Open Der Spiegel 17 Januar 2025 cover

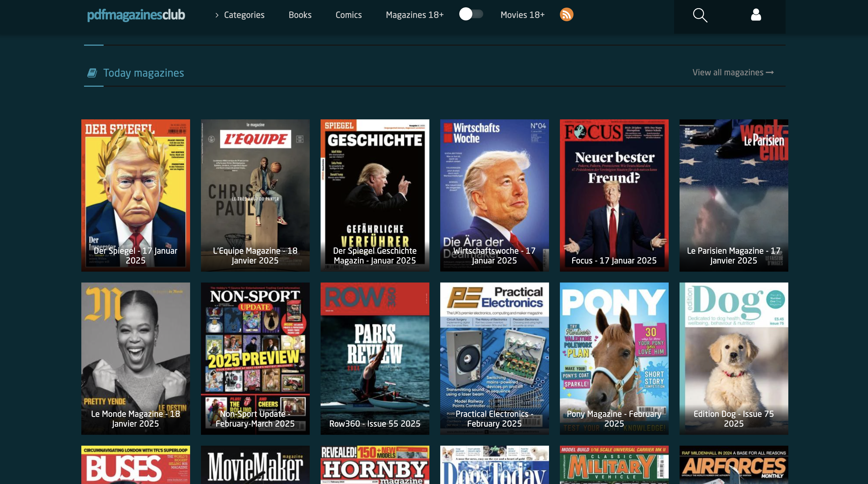pyautogui.click(x=135, y=196)
